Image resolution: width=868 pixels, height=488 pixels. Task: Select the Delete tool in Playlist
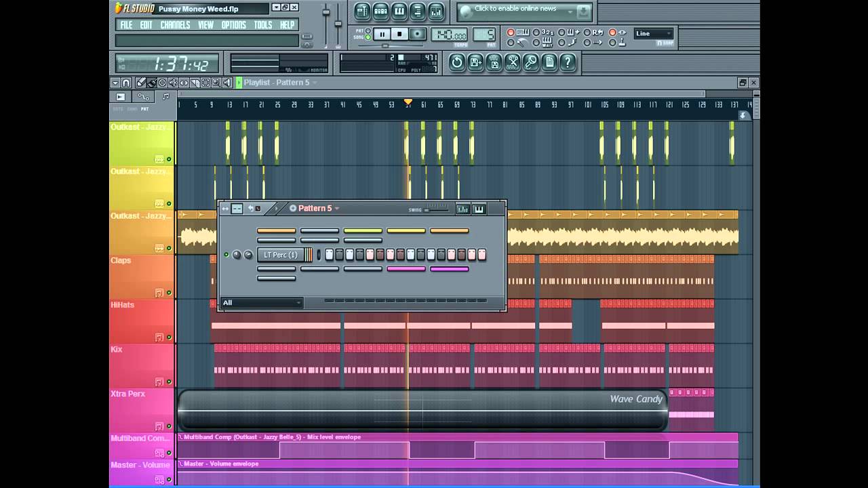(162, 83)
